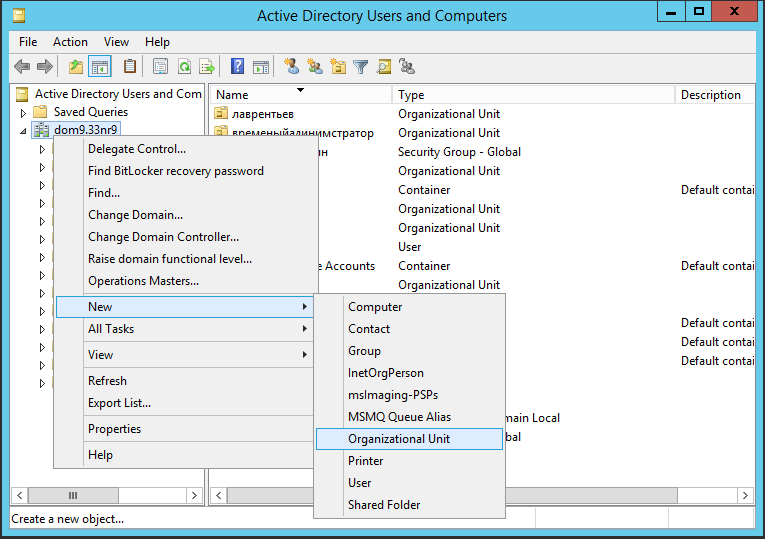Open Properties from the context menu
The image size is (765, 539).
[184, 429]
